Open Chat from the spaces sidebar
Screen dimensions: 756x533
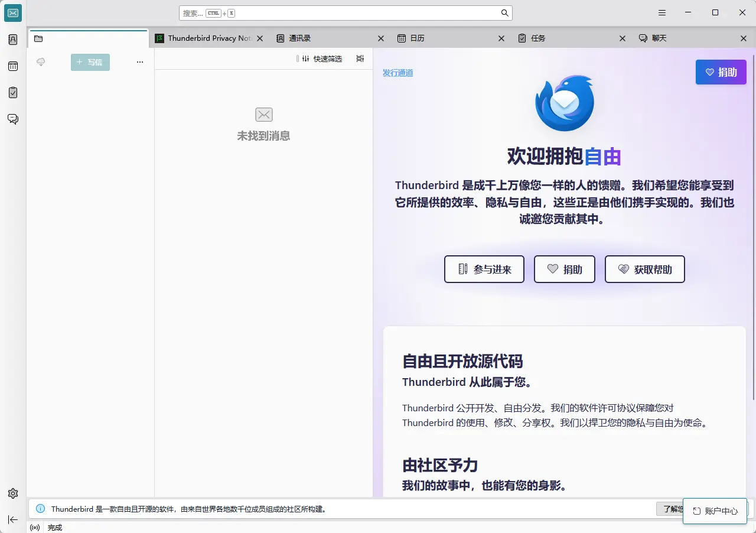coord(13,119)
